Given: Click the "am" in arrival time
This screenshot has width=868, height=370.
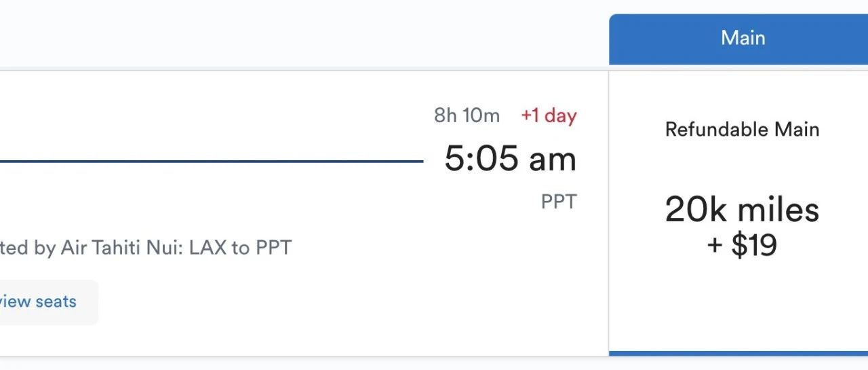Looking at the screenshot, I should coord(553,160).
